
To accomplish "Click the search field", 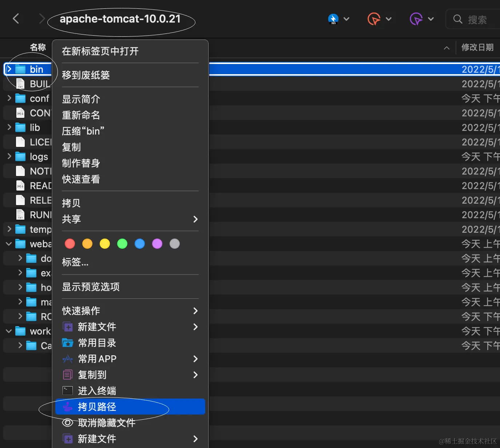I will tap(473, 19).
